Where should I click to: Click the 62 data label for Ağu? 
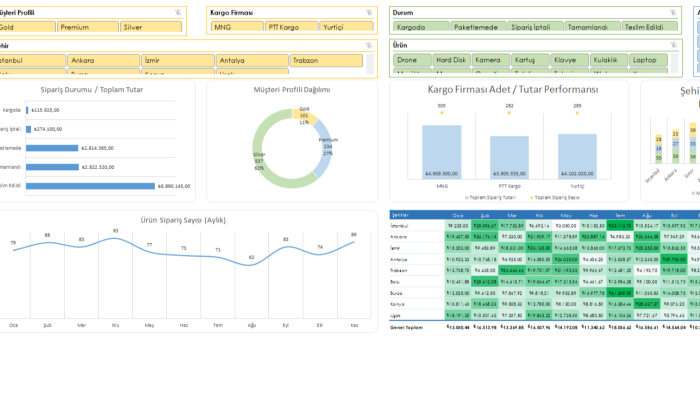[251, 257]
